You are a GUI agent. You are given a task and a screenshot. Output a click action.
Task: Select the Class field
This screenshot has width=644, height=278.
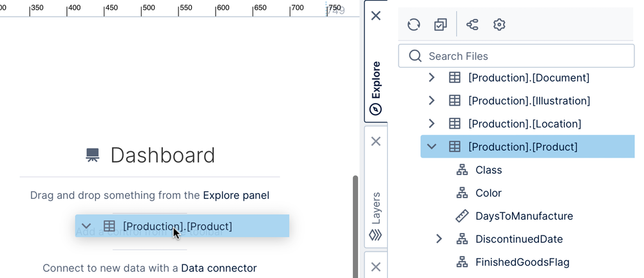(x=489, y=170)
